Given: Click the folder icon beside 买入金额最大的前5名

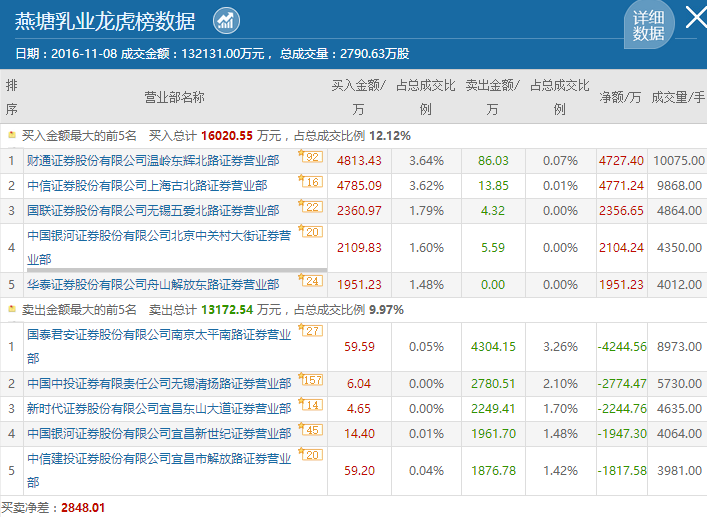Looking at the screenshot, I should point(12,135).
